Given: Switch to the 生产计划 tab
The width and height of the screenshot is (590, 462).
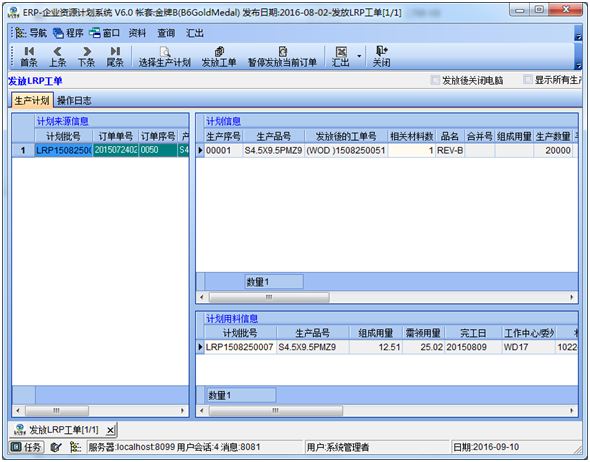Looking at the screenshot, I should tap(32, 100).
